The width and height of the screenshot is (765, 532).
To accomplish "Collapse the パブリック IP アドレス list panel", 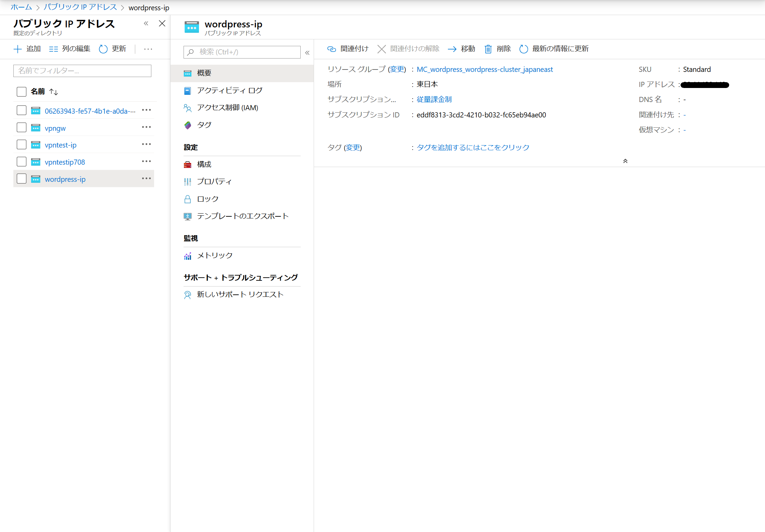I will (146, 23).
